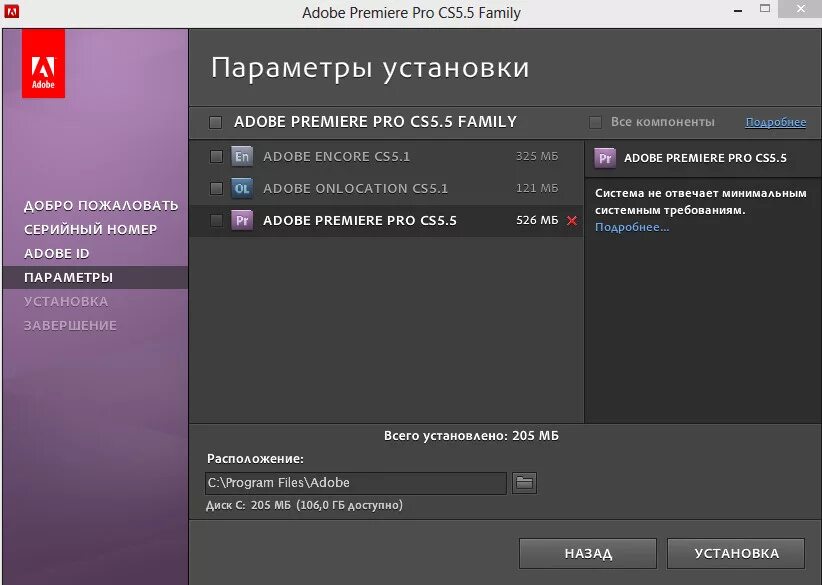This screenshot has height=585, width=822.
Task: Click the УСТАНОВКА install button
Action: tap(736, 554)
